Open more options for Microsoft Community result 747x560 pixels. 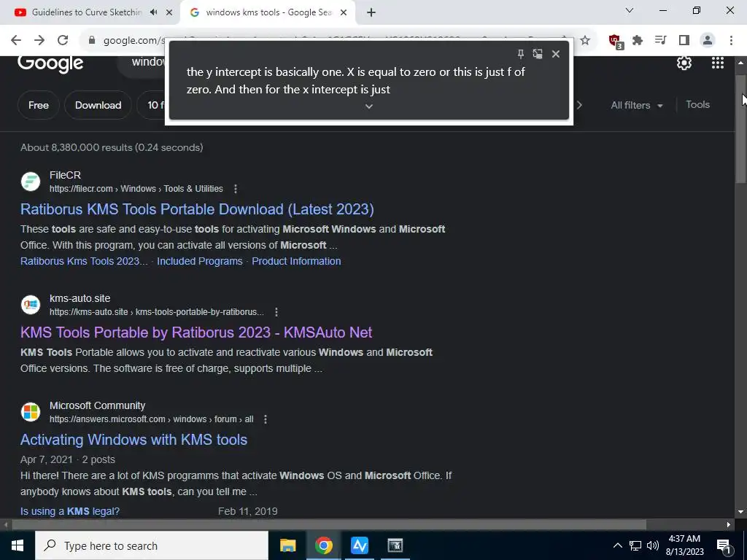pos(266,419)
